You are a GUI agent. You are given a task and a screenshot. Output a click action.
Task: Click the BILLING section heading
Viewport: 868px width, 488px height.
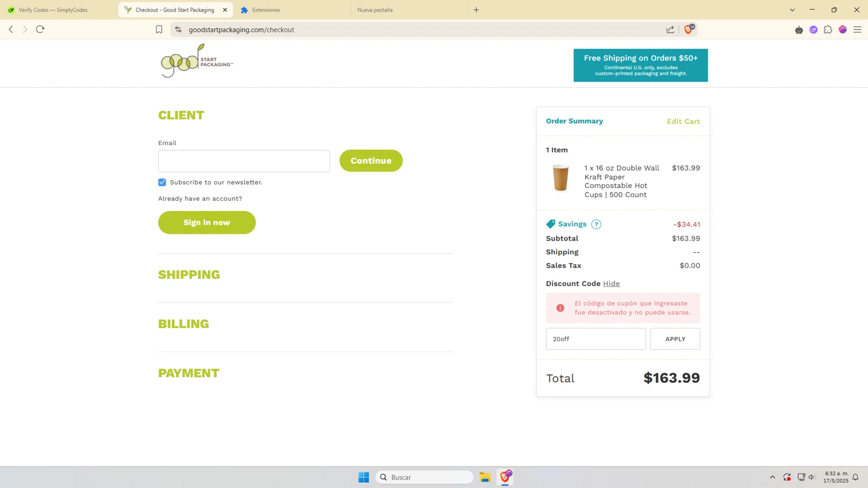pos(183,324)
